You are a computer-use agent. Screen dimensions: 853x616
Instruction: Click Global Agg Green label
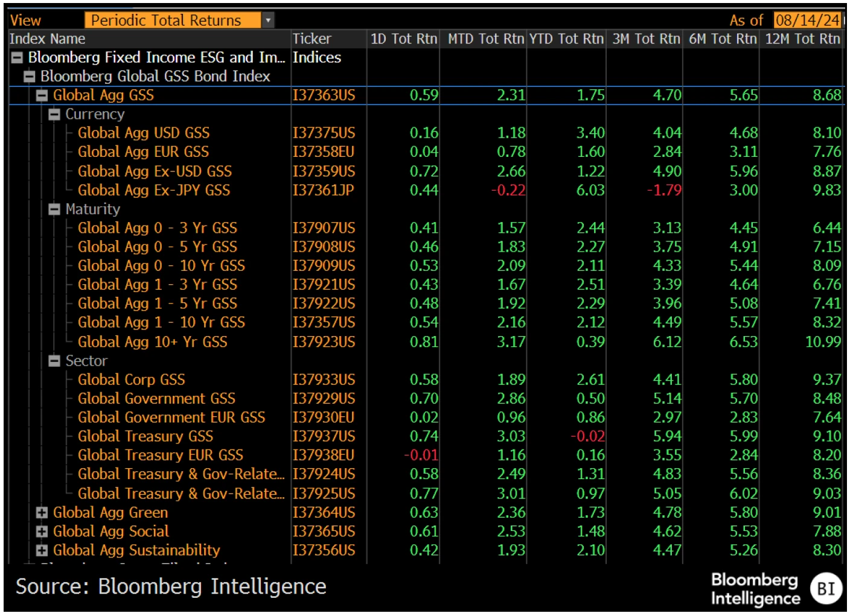[110, 513]
